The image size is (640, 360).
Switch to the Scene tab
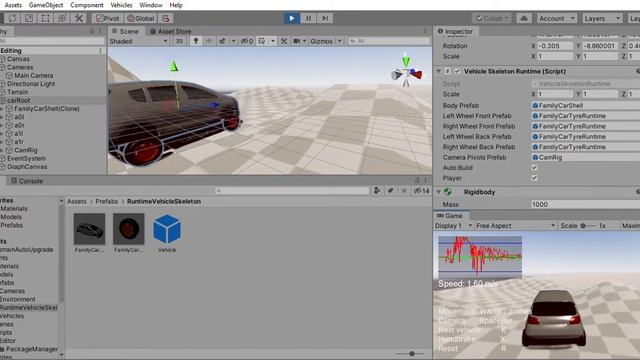[125, 31]
